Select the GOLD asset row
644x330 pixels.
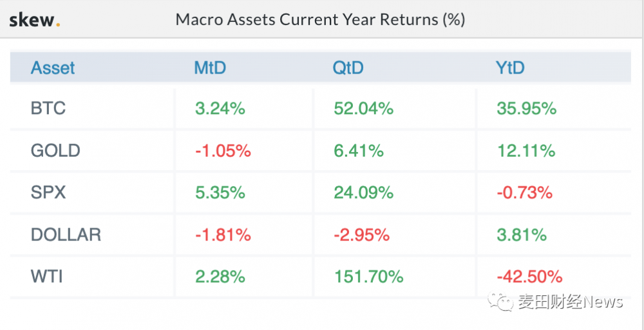[x=55, y=151]
